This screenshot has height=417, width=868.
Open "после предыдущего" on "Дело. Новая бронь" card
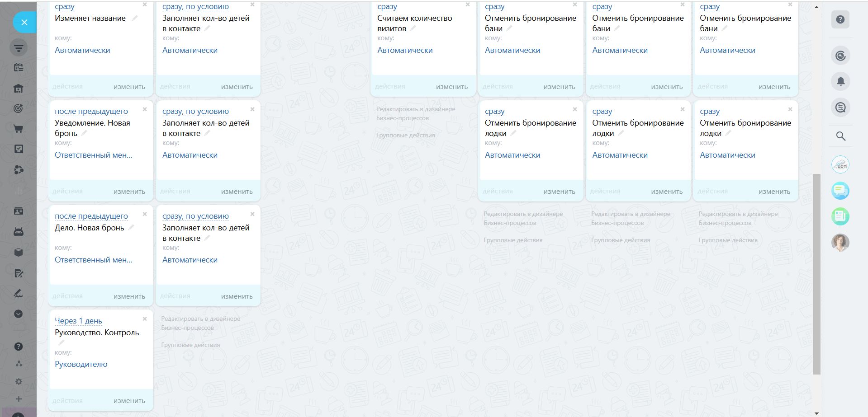pos(91,216)
